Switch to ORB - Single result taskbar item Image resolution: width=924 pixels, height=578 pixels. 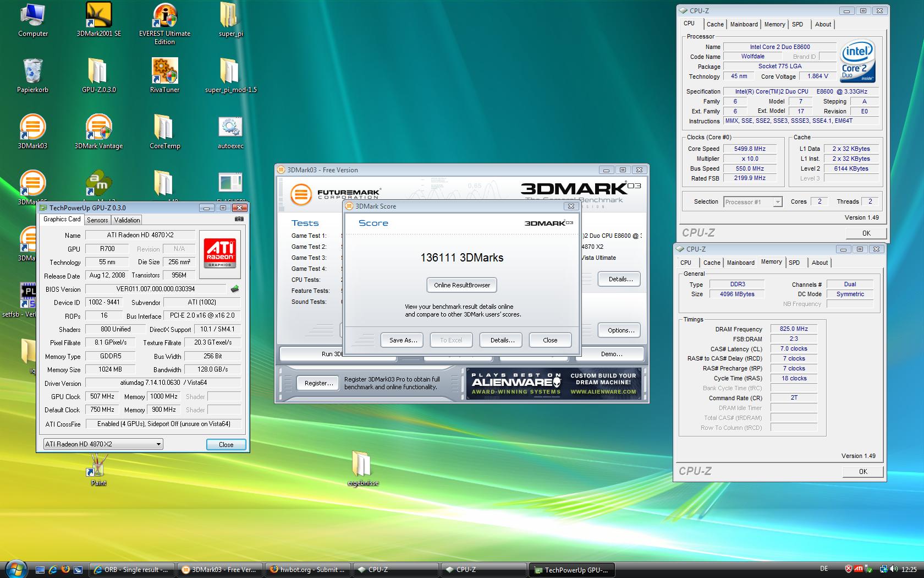pos(132,570)
